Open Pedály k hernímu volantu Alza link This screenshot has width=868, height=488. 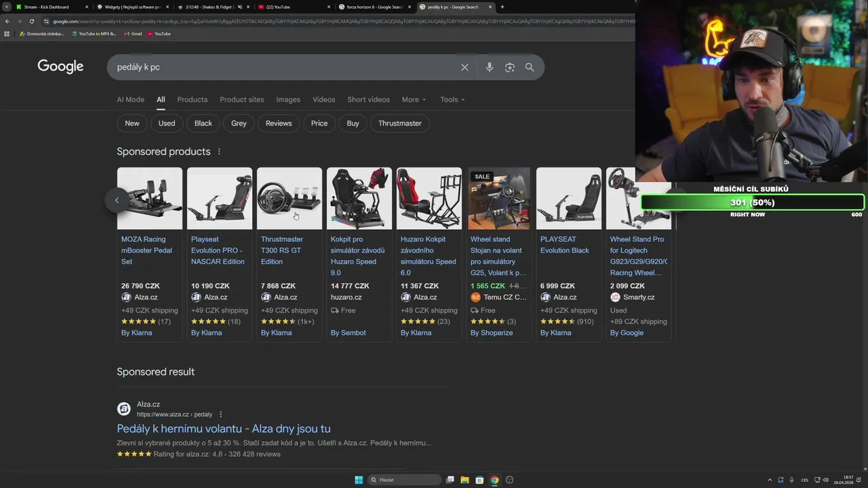pyautogui.click(x=224, y=428)
